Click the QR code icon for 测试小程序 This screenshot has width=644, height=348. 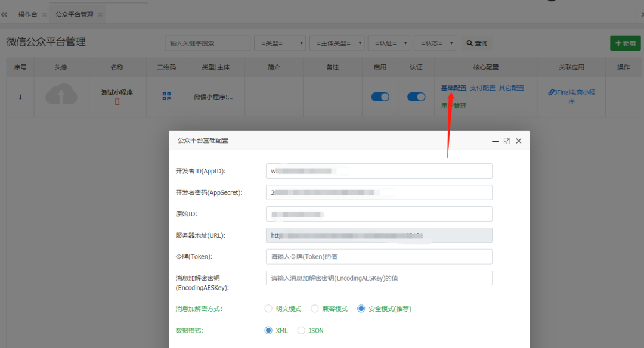pyautogui.click(x=167, y=96)
